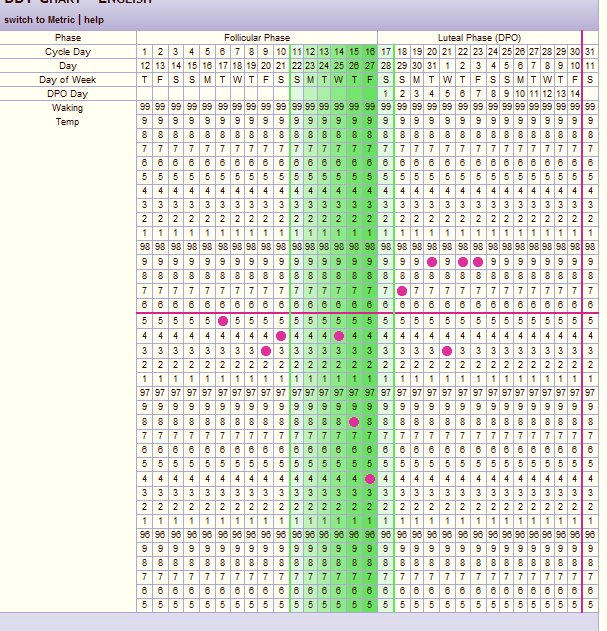This screenshot has width=607, height=631.
Task: Click DPO Day cell '14'
Action: tap(575, 94)
